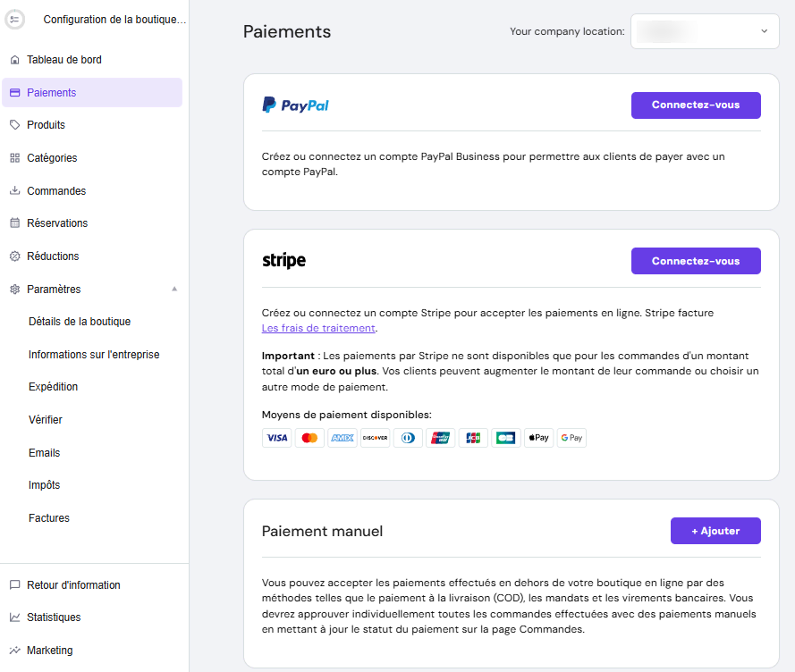795x672 pixels.
Task: Click the Google Pay icon
Action: coord(571,438)
